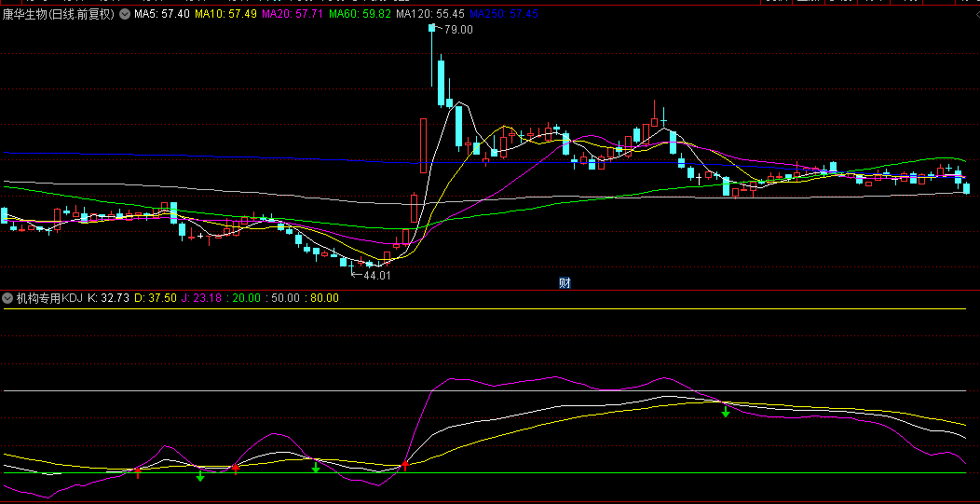
Task: Select the magenta MA20 indicator label
Action: pos(293,15)
